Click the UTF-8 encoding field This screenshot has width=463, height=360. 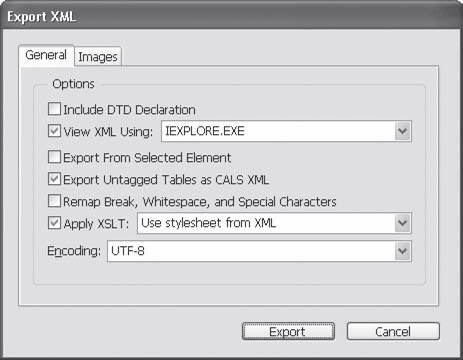click(259, 251)
